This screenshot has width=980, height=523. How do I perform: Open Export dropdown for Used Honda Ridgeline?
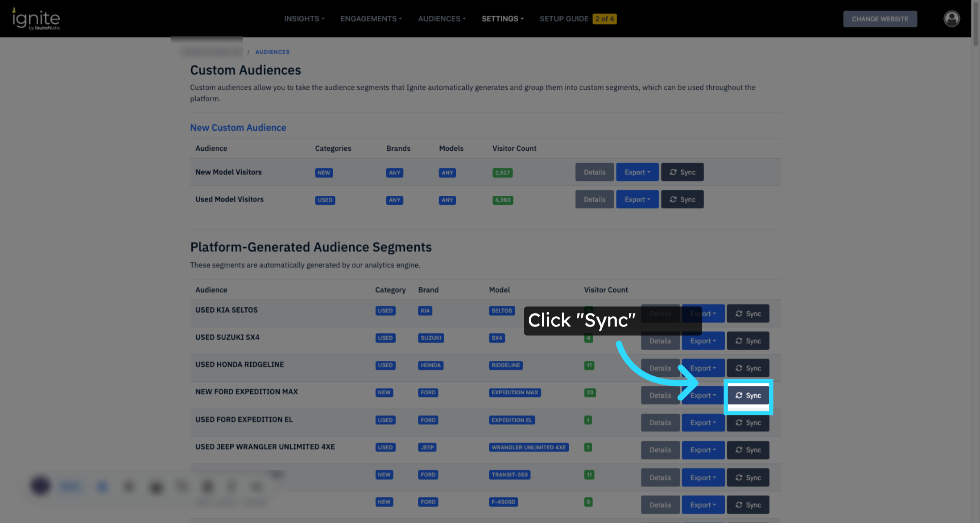tap(703, 368)
